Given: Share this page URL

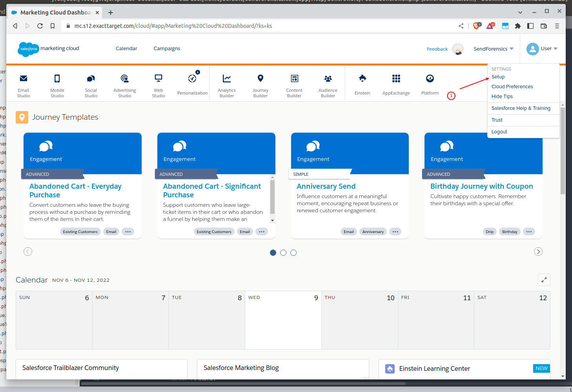Looking at the screenshot, I should (461, 26).
